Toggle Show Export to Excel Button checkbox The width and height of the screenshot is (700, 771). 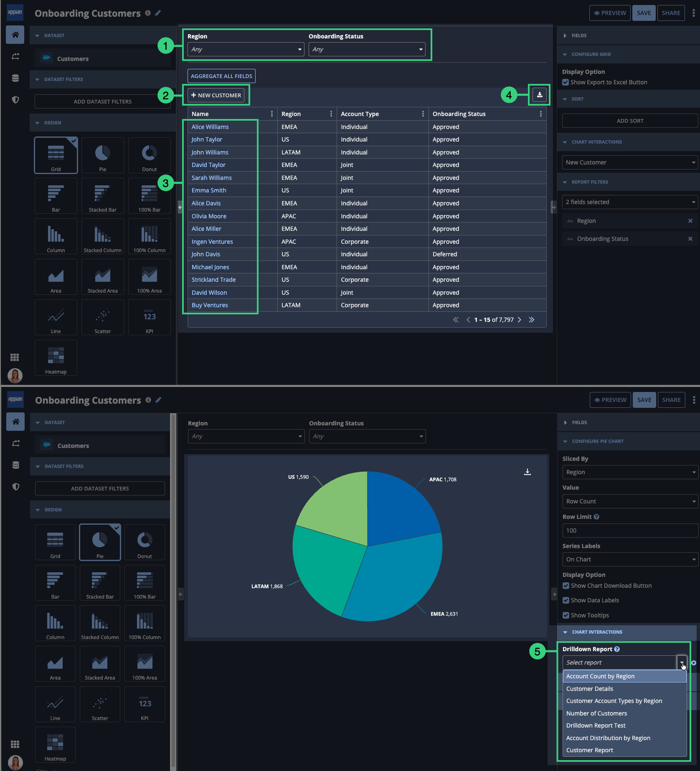(566, 82)
